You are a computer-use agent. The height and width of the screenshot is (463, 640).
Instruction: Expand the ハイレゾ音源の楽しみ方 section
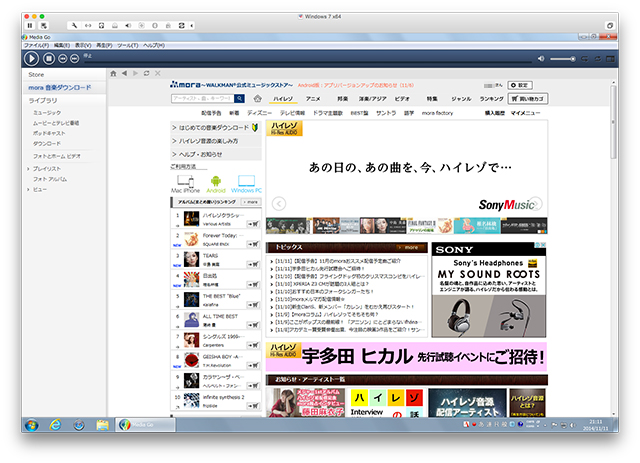point(216,141)
